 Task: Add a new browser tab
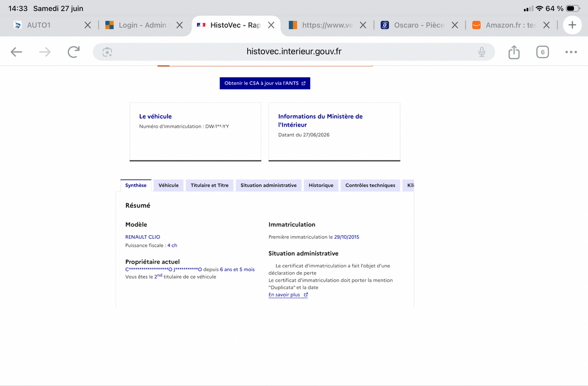coord(572,25)
